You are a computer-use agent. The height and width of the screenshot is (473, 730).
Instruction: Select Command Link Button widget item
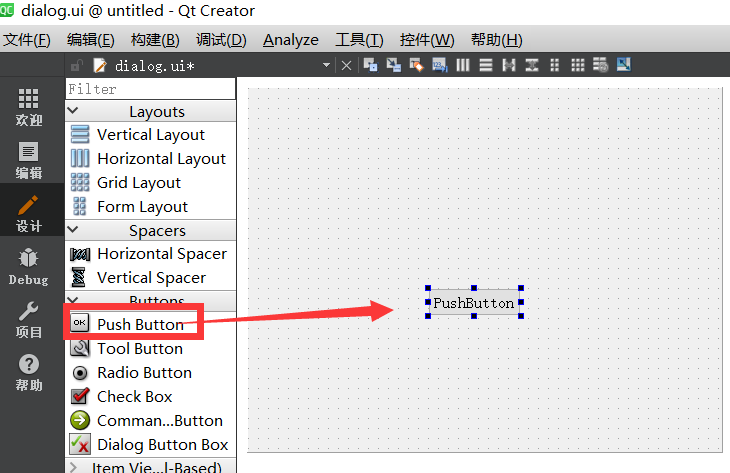click(151, 421)
